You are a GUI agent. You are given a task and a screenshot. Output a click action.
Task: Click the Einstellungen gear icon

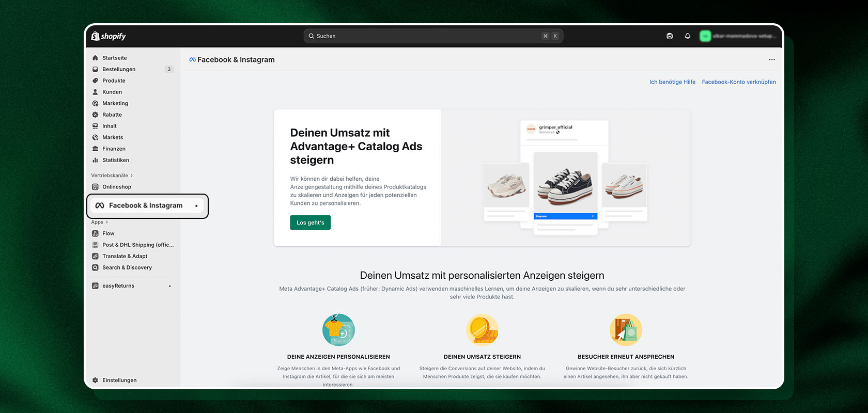point(95,380)
